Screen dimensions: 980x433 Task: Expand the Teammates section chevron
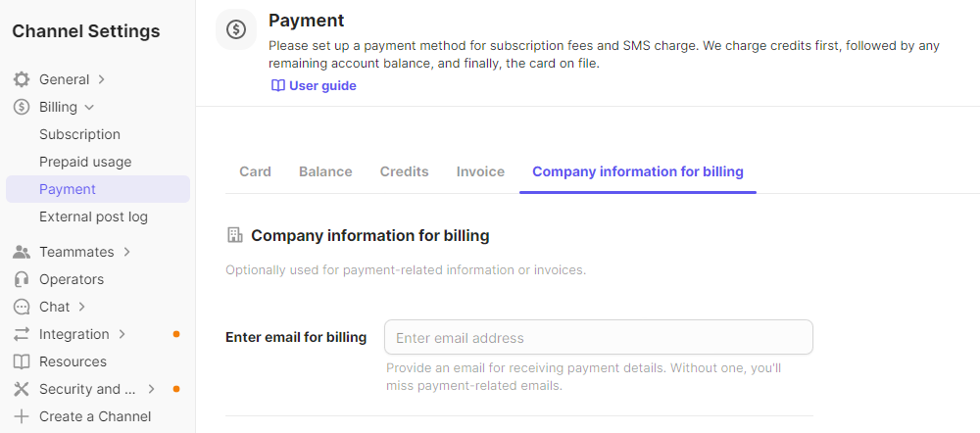click(126, 252)
